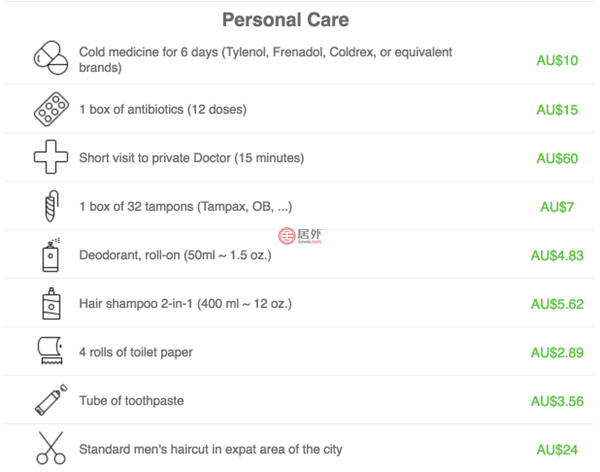Click the Personal Care heading

tap(285, 20)
